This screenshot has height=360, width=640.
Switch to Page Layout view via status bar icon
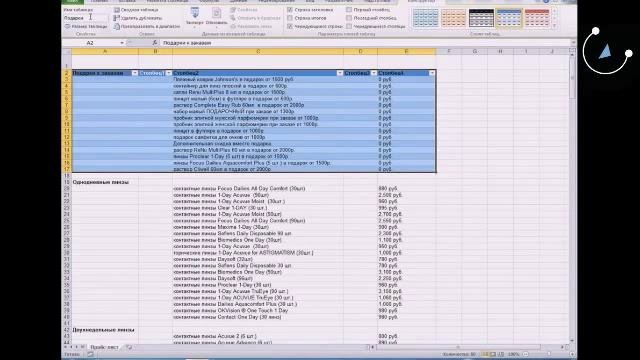pyautogui.click(x=493, y=354)
